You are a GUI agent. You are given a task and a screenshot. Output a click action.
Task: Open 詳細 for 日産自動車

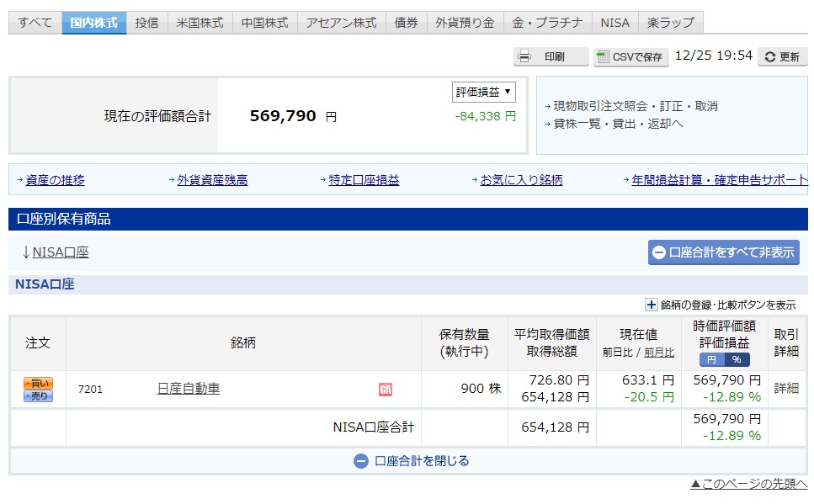(786, 389)
